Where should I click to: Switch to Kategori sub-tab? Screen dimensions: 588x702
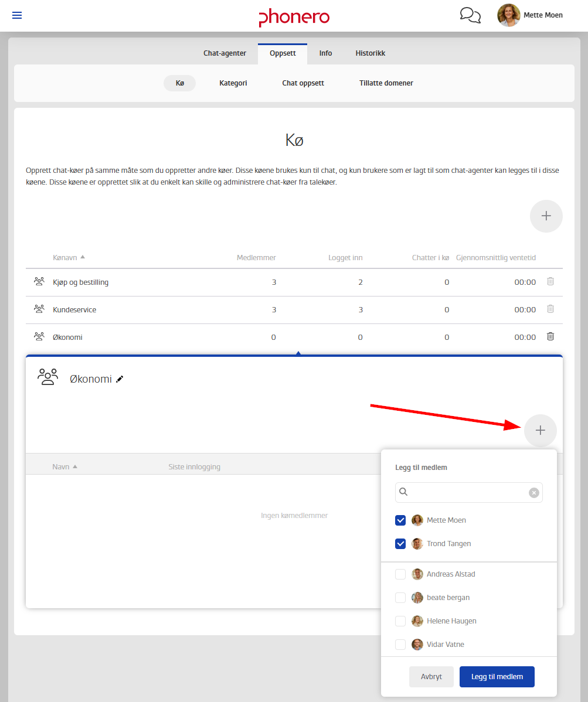[x=233, y=83]
